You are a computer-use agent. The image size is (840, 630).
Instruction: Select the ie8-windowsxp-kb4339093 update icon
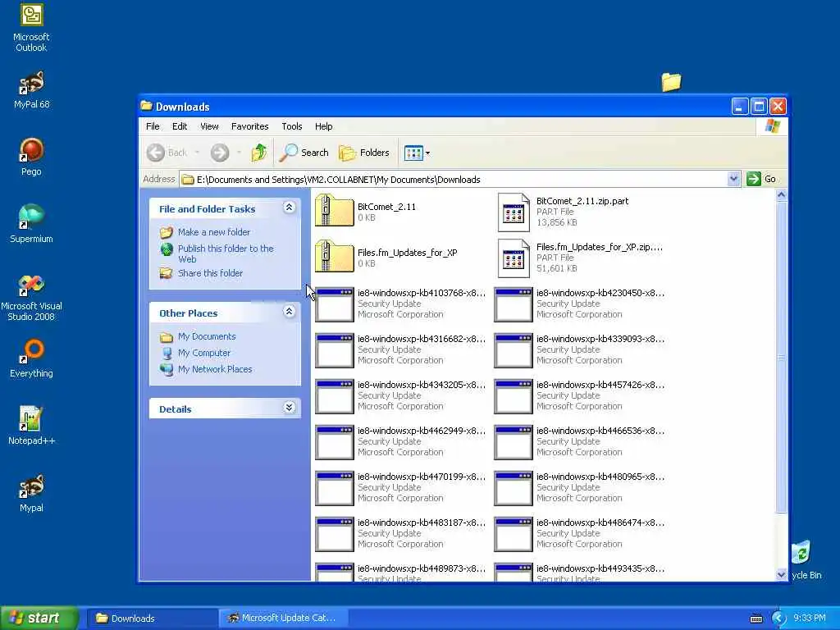pos(514,350)
